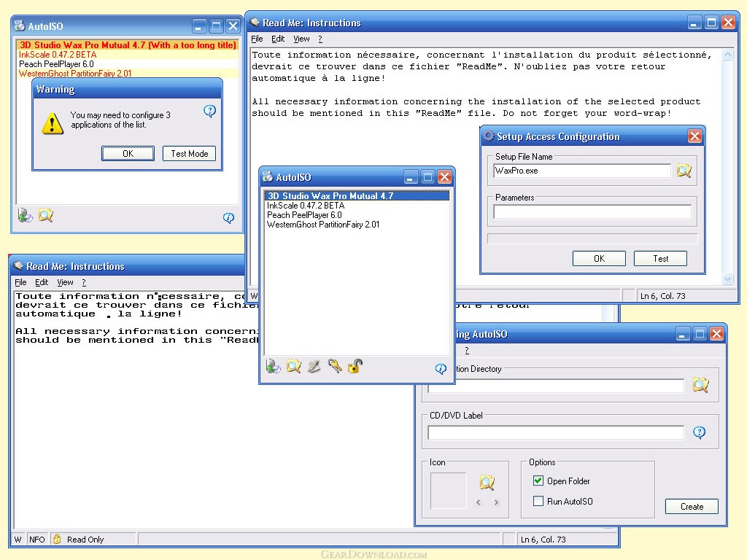
Task: Open the folder browse icon in front AutoISO toolbar
Action: click(293, 366)
